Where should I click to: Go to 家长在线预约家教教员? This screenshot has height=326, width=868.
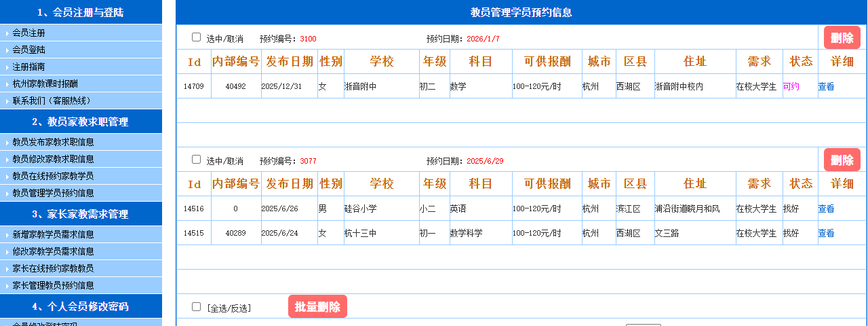click(x=54, y=268)
